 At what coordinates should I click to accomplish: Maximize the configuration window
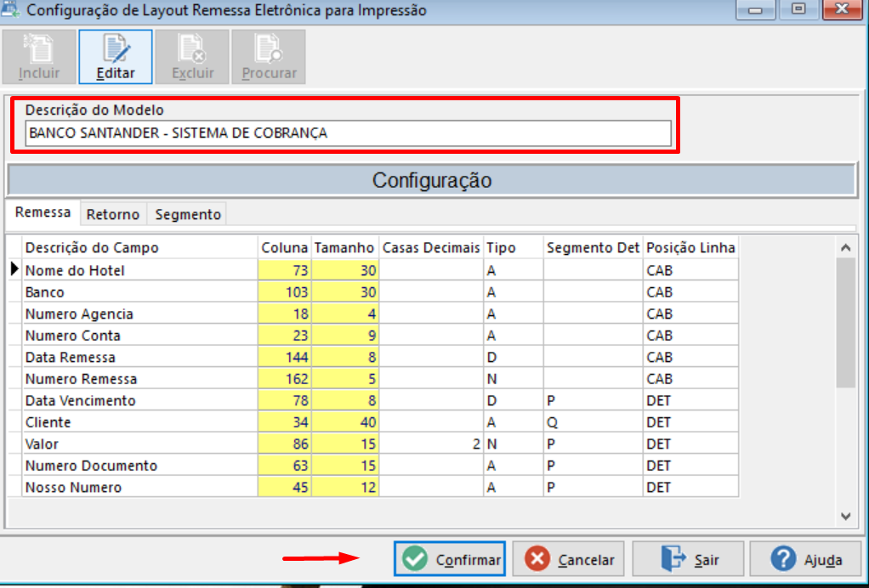[798, 9]
